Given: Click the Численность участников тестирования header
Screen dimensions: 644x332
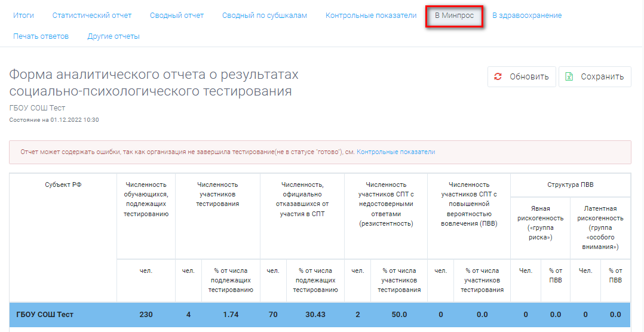Looking at the screenshot, I should 217,194.
